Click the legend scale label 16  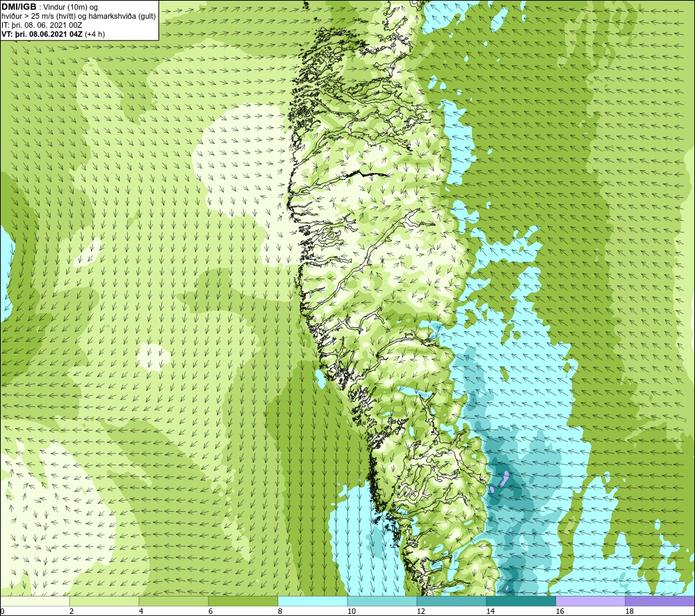click(x=559, y=612)
